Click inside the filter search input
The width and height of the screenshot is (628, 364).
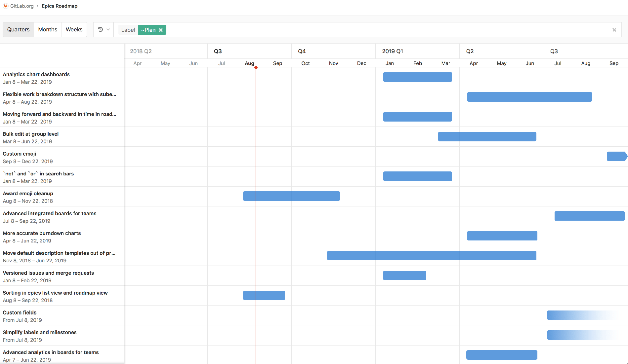[x=298, y=30]
